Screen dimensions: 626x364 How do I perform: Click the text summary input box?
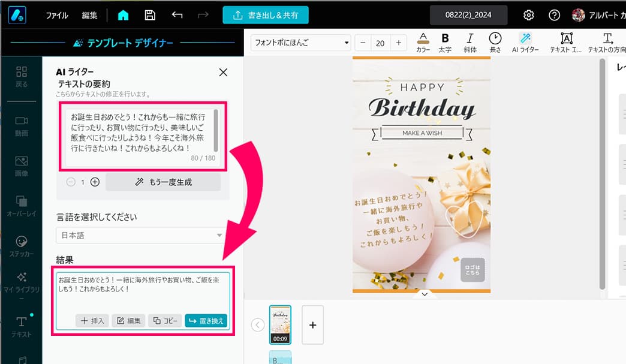[142, 138]
